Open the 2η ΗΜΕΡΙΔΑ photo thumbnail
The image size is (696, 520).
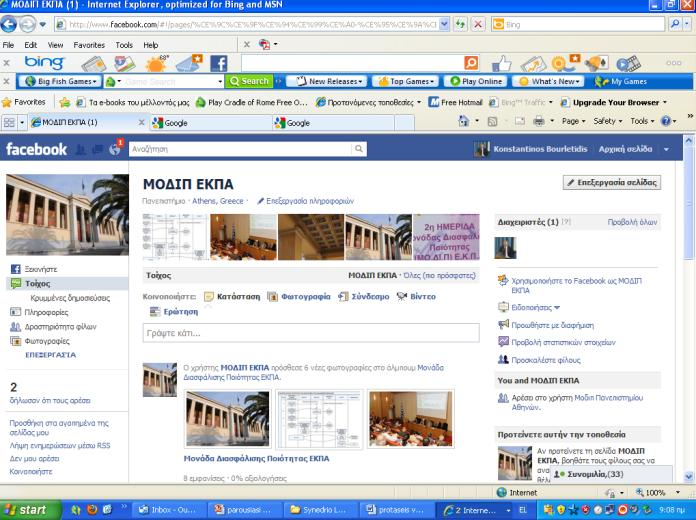point(446,237)
